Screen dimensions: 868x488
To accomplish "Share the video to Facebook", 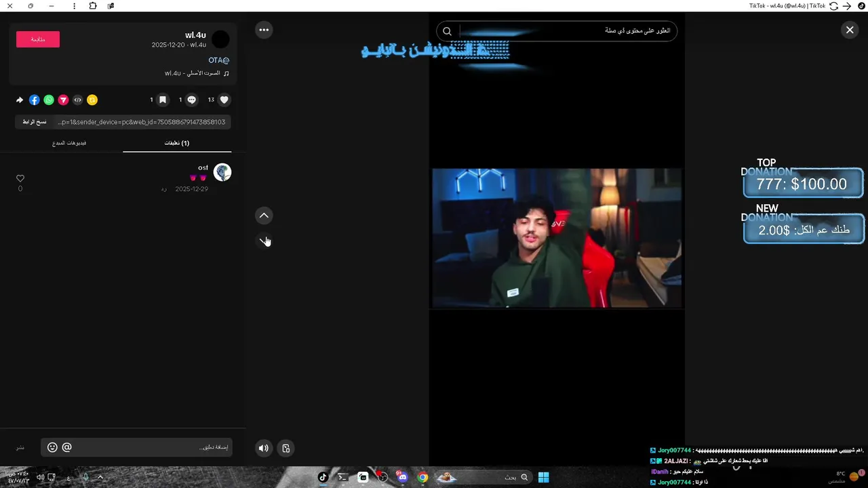I will 34,100.
